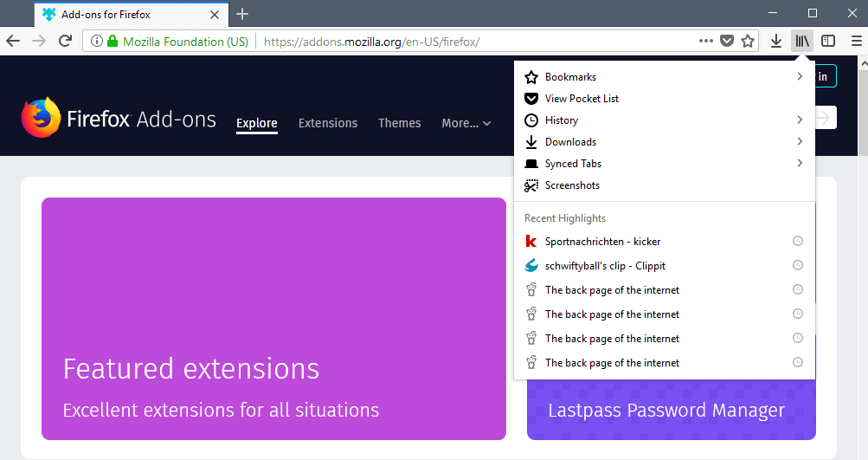The width and height of the screenshot is (868, 460).
Task: Expand the History submenu chevron
Action: (x=800, y=120)
